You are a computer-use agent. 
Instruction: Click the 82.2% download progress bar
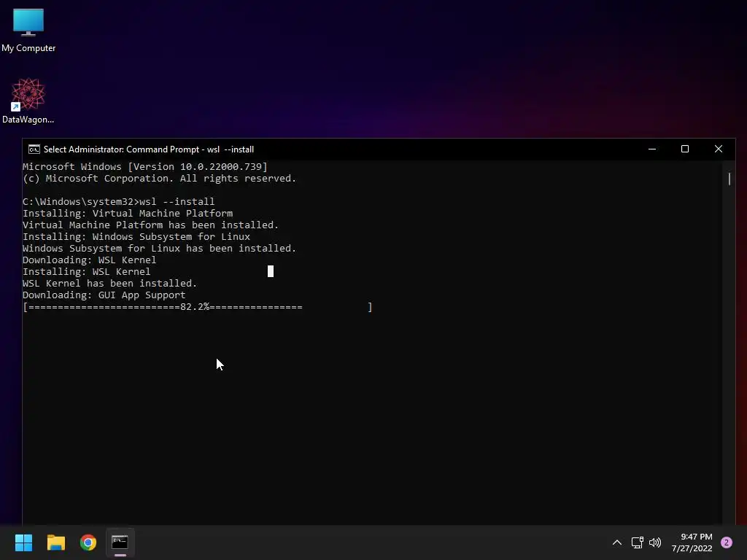(197, 307)
